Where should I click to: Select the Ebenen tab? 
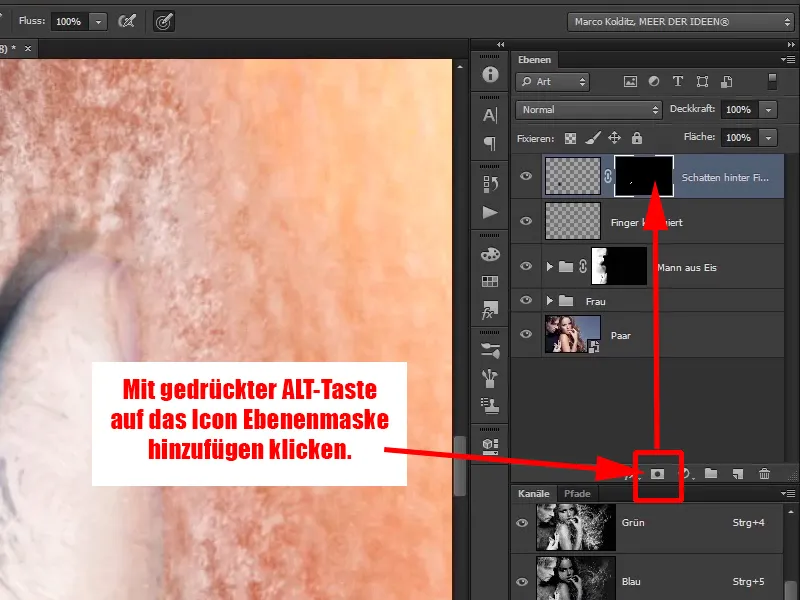[x=534, y=60]
